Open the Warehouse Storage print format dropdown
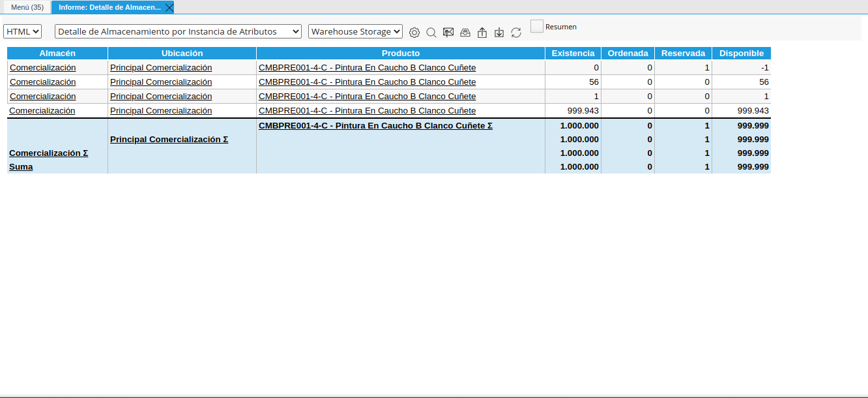The image size is (868, 398). 355,30
